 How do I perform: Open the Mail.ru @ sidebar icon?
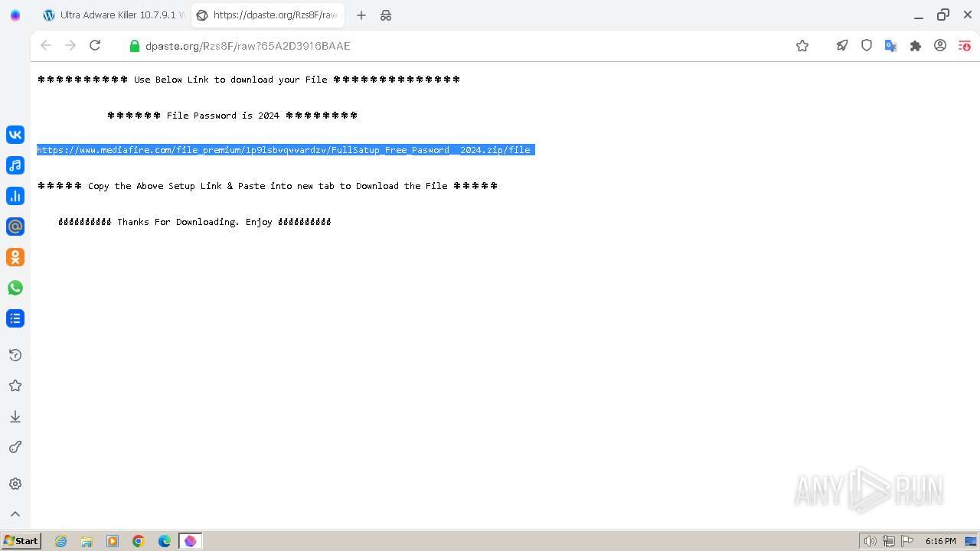(15, 227)
